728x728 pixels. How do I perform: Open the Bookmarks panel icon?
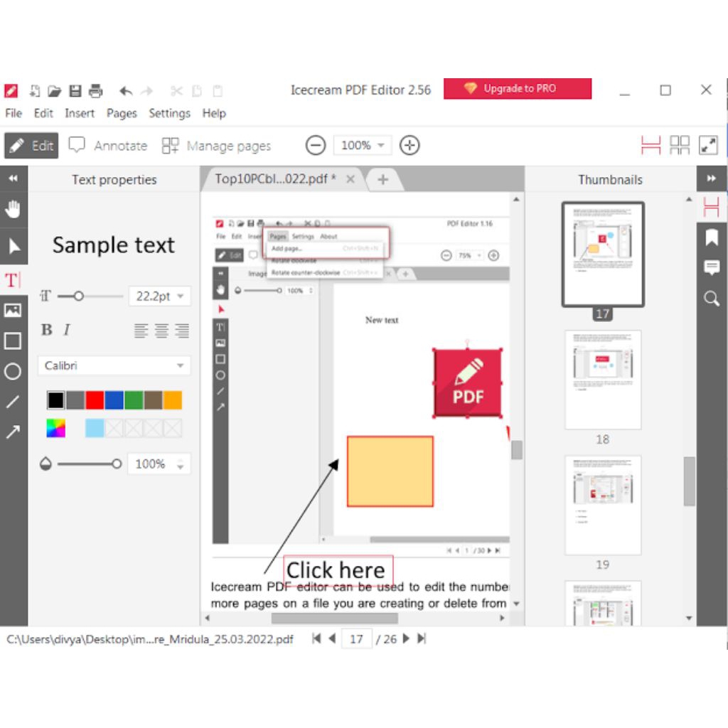(x=711, y=237)
